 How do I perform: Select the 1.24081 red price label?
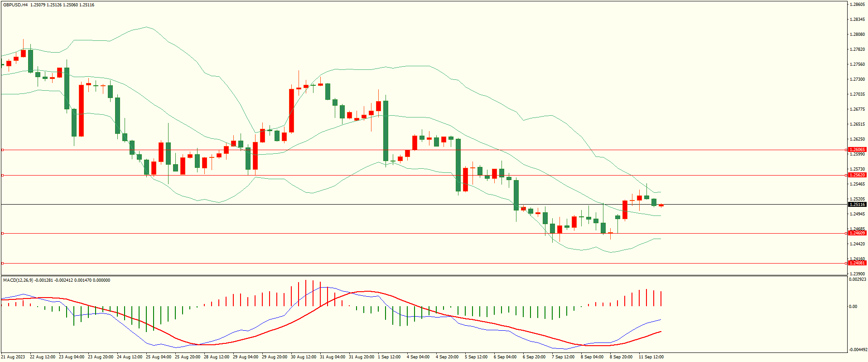point(857,263)
